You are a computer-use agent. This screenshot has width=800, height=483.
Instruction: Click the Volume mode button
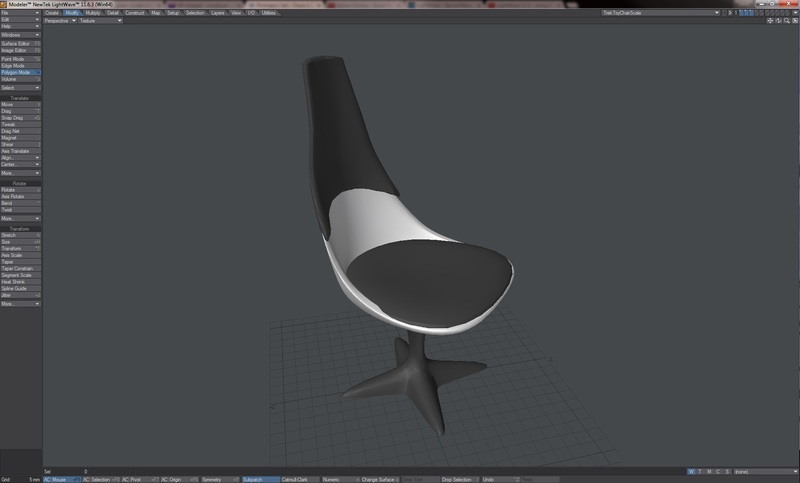click(20, 79)
